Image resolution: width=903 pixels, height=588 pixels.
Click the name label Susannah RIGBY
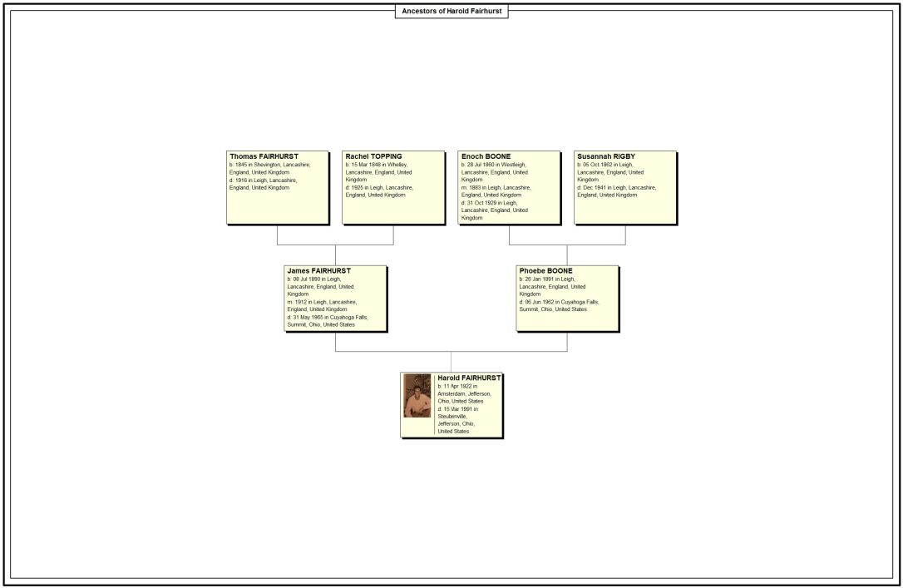point(604,157)
